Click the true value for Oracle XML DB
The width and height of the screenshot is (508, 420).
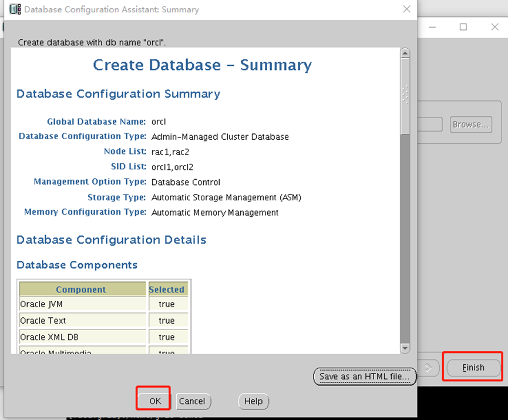(x=168, y=337)
